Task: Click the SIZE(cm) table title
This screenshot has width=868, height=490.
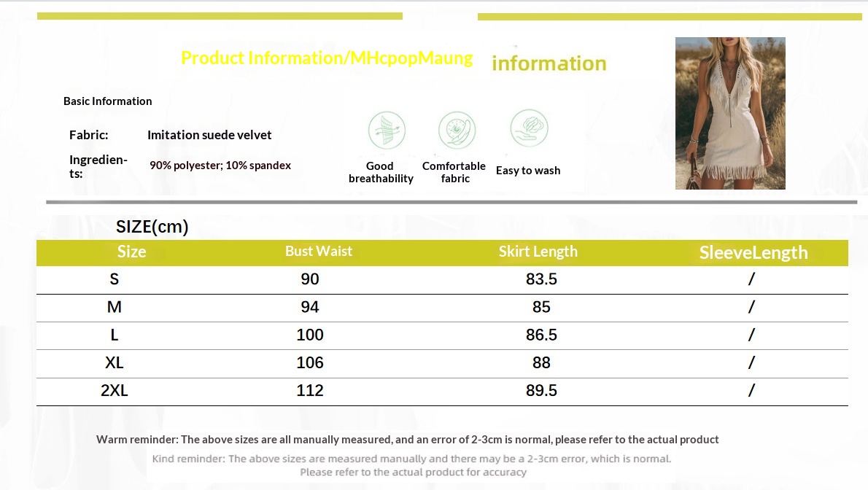Action: pos(152,227)
